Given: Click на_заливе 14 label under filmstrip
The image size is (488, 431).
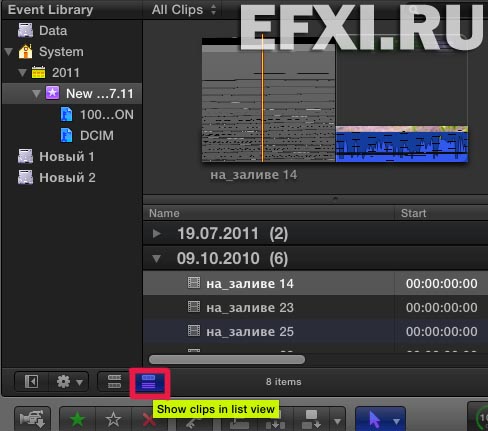Looking at the screenshot, I should 254,175.
